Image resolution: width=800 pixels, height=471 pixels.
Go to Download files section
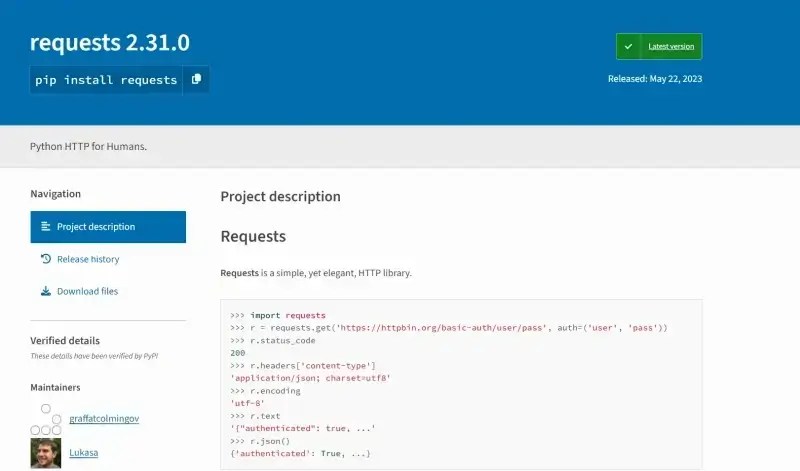pyautogui.click(x=87, y=291)
